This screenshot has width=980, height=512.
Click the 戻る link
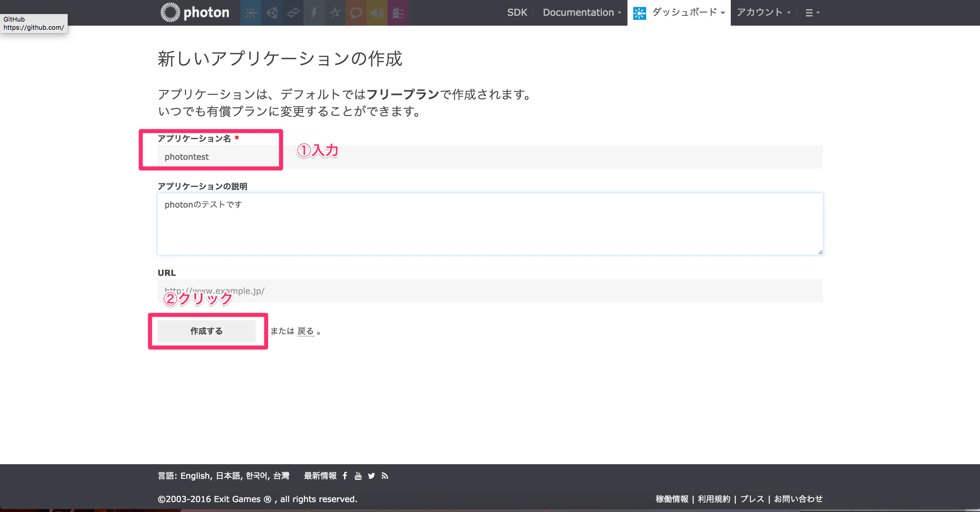coord(306,331)
